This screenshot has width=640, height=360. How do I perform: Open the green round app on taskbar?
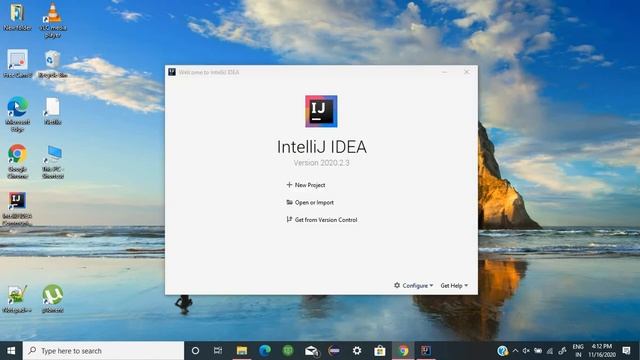[x=288, y=351]
